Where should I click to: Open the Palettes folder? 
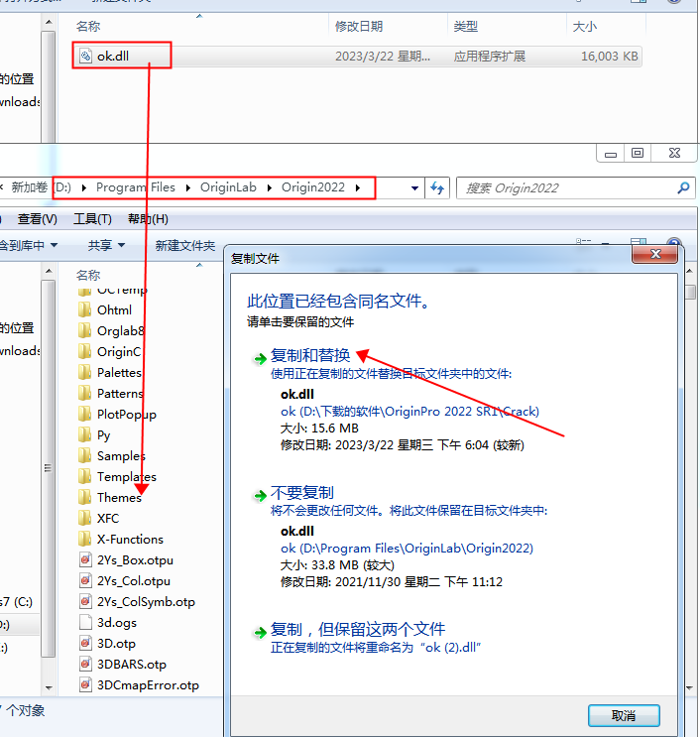[118, 373]
